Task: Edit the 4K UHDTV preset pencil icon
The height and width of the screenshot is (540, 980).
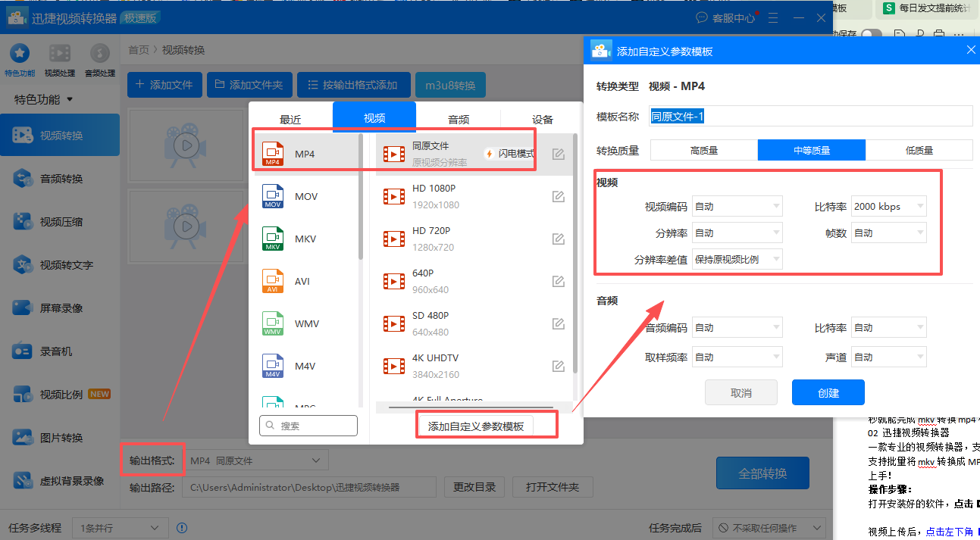Action: click(559, 367)
